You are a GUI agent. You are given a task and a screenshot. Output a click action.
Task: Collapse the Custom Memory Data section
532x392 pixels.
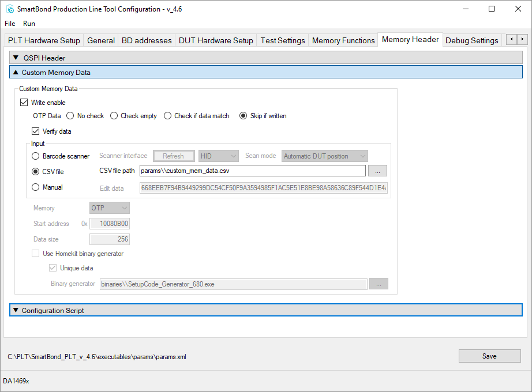(x=265, y=72)
